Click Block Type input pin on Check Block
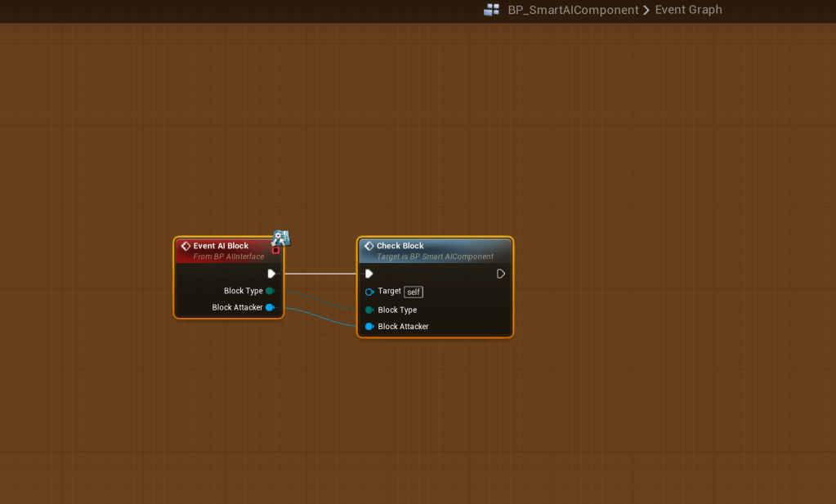This screenshot has height=504, width=836. pyautogui.click(x=369, y=310)
